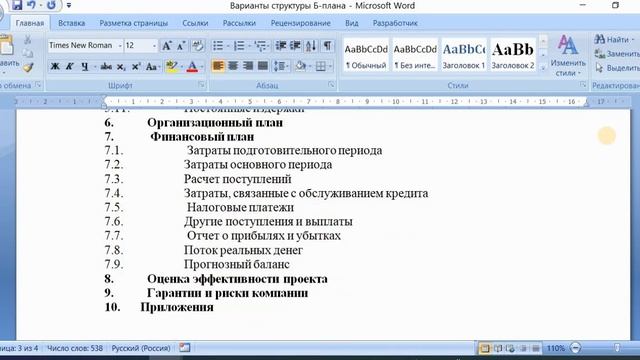The height and width of the screenshot is (360, 640).
Task: Align text to the left
Action: pos(218,66)
